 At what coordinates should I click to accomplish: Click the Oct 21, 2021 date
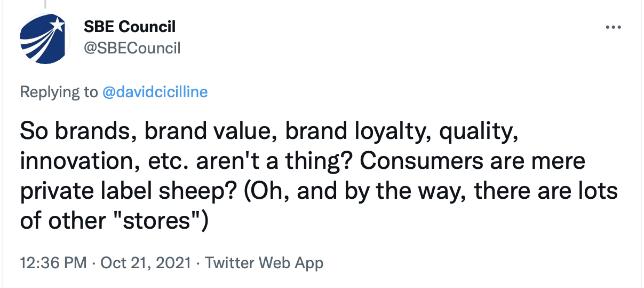coord(146,263)
